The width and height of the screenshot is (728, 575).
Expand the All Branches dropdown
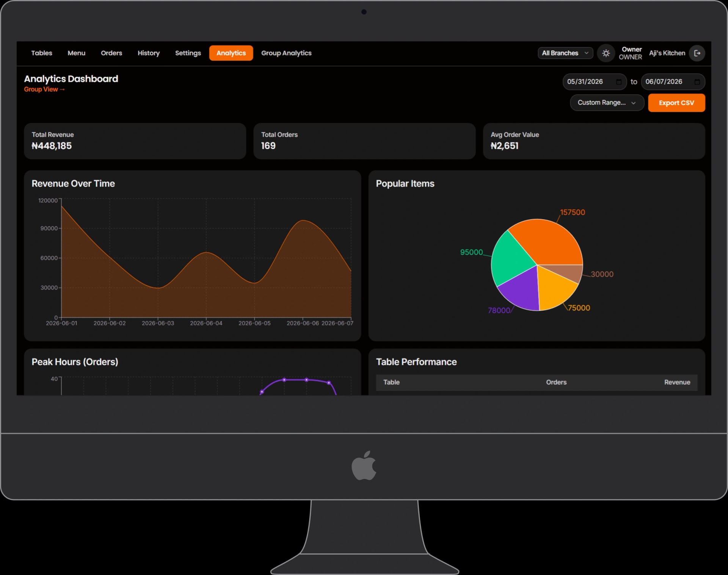coord(565,53)
